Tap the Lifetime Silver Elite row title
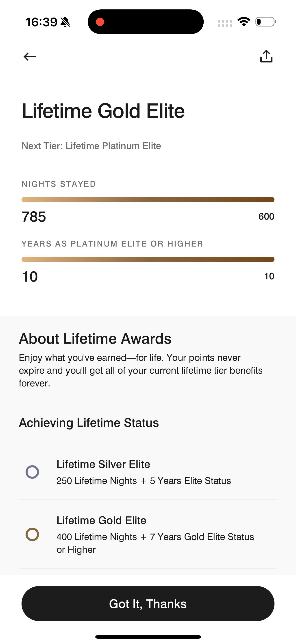Screen dimensions: 296x644 pos(103,464)
